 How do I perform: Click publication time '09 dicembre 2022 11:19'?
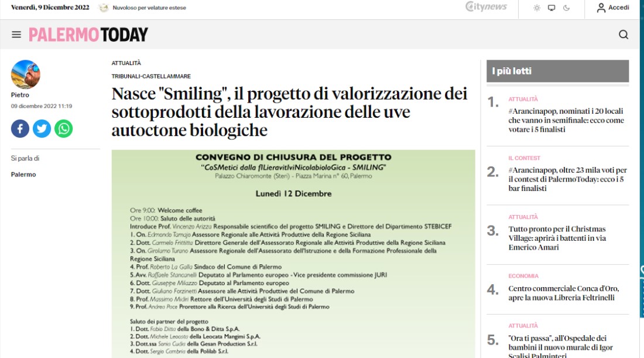(x=42, y=106)
